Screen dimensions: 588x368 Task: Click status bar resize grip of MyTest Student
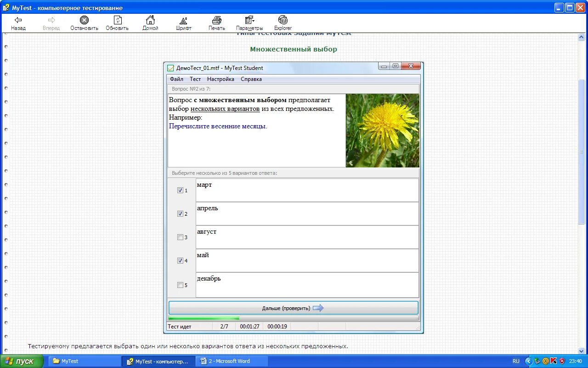click(x=418, y=328)
